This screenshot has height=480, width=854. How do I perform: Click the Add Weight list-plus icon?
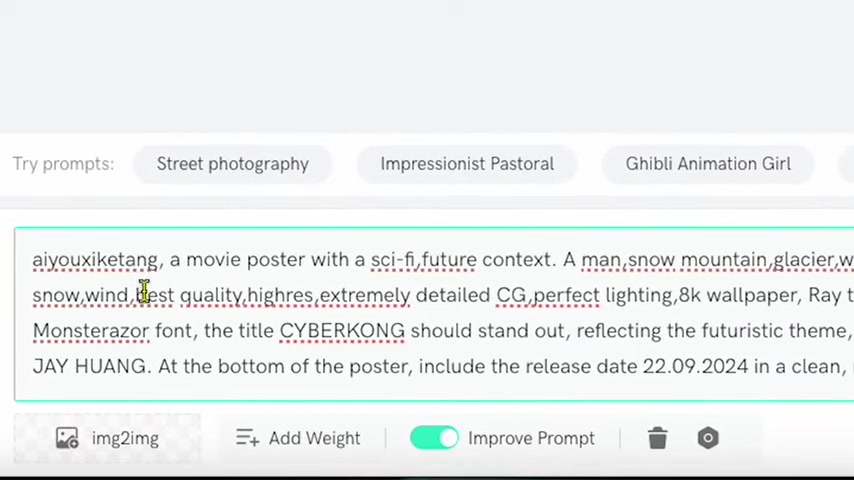pos(247,438)
